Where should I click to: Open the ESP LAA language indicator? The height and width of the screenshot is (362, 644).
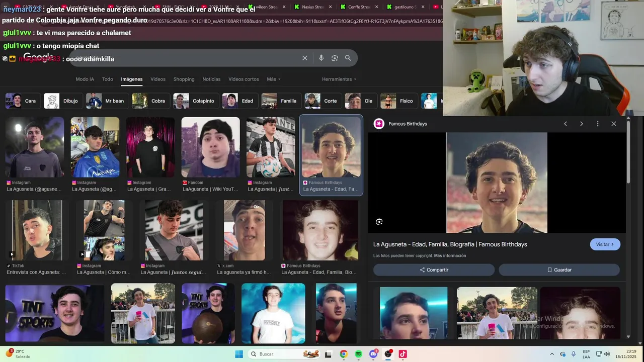(586, 354)
